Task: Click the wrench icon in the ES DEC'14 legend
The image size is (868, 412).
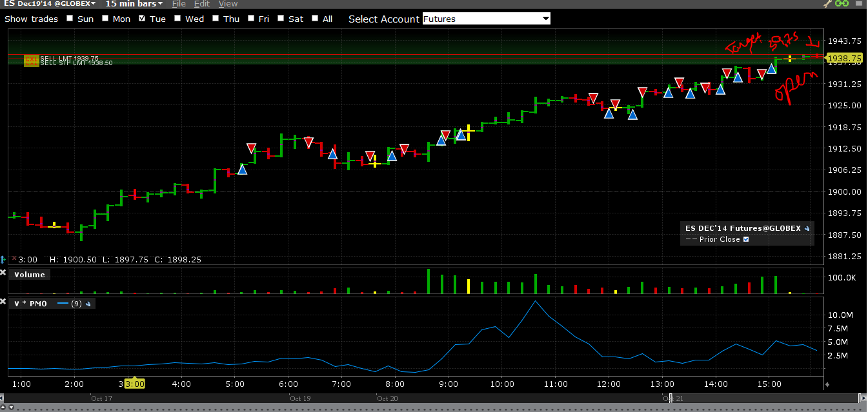Action: tap(807, 228)
